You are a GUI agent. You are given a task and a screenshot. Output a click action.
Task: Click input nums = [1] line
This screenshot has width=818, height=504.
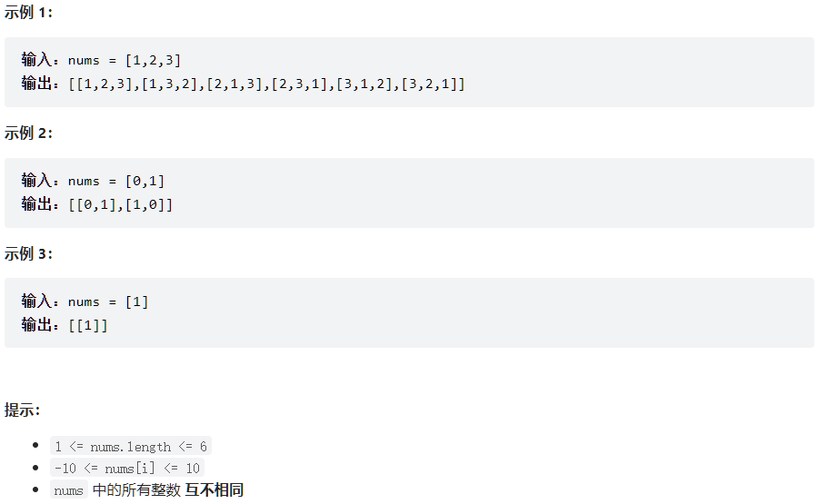(x=85, y=301)
